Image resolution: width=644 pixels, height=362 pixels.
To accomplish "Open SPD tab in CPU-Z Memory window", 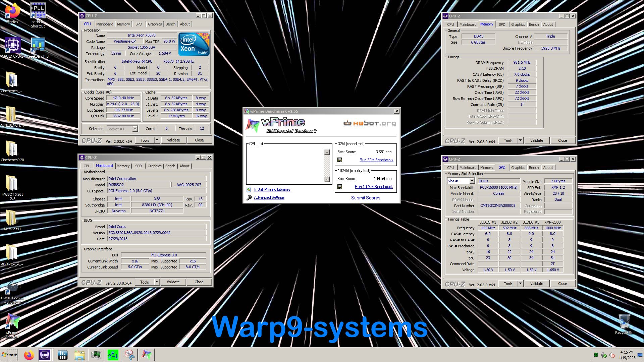I will coord(502,24).
